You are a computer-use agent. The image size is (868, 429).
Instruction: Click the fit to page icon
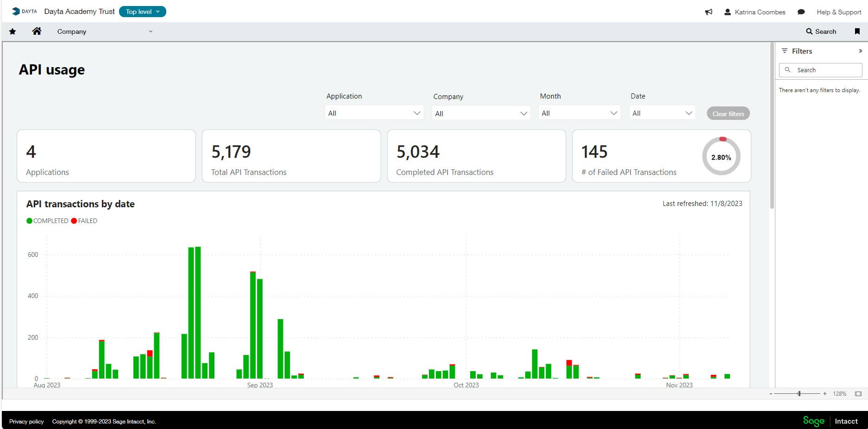point(858,393)
